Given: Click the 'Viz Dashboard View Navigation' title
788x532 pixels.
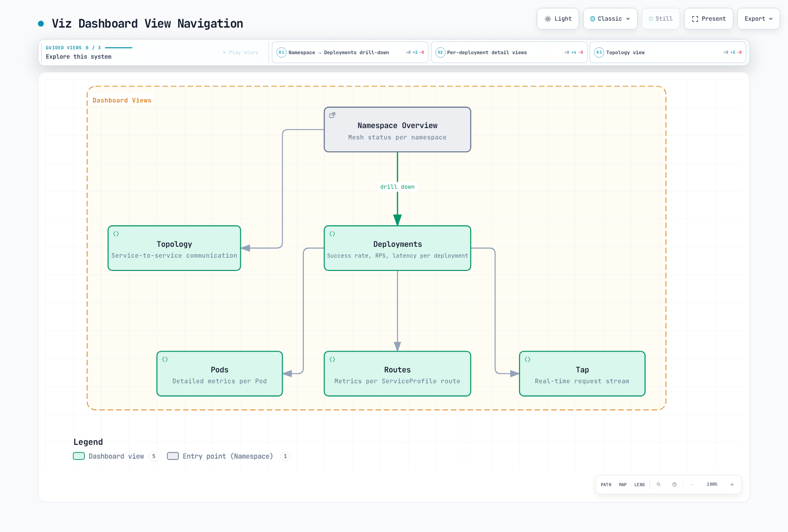Looking at the screenshot, I should point(148,24).
